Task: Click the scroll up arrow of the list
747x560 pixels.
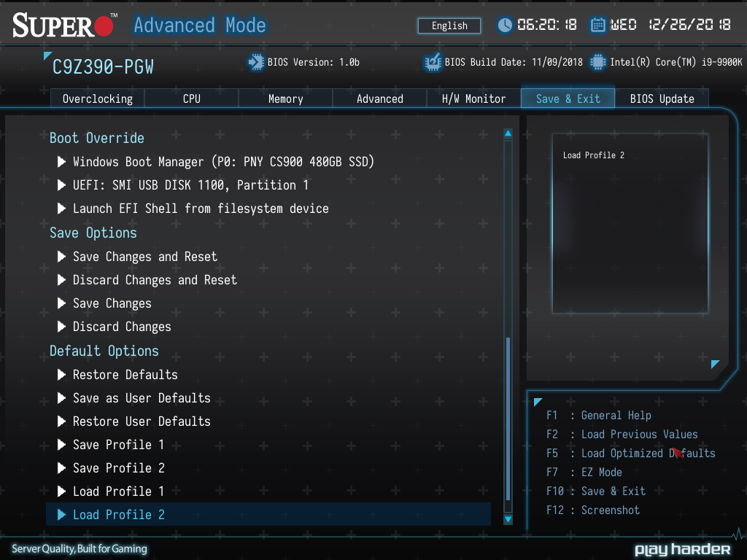Action: pyautogui.click(x=508, y=133)
